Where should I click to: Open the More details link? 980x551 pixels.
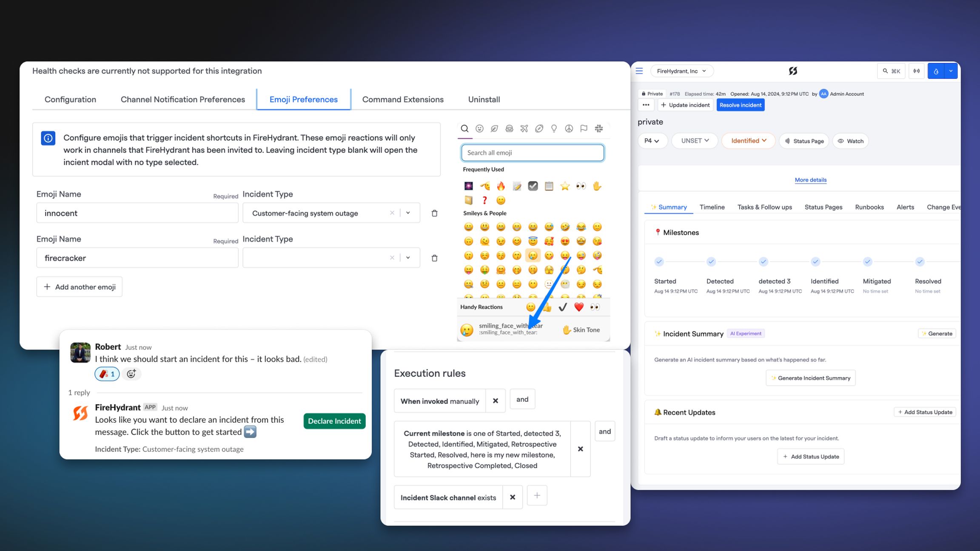(810, 180)
